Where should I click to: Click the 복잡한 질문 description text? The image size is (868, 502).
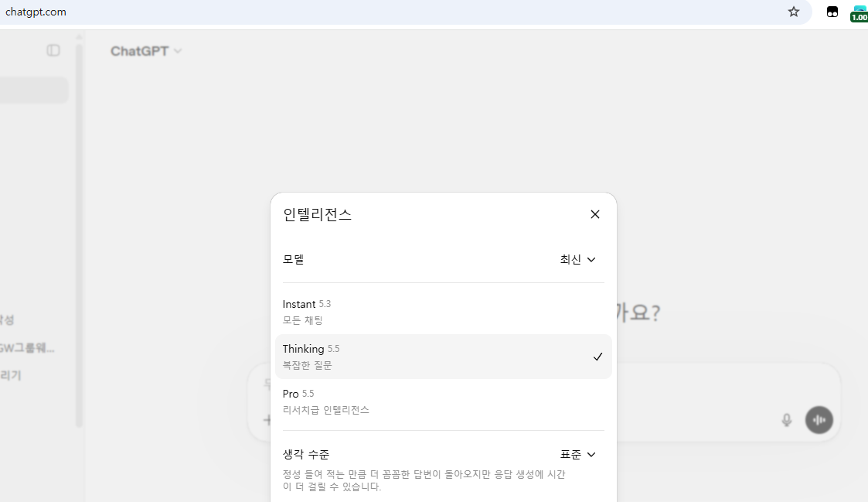tap(307, 365)
